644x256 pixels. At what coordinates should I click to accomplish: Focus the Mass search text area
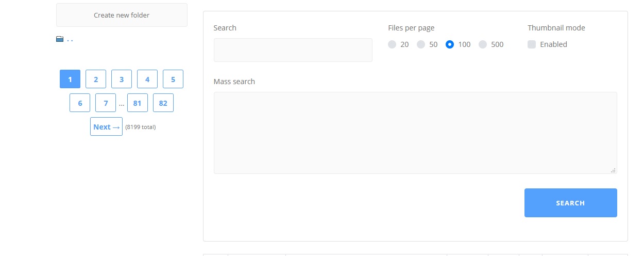(415, 133)
